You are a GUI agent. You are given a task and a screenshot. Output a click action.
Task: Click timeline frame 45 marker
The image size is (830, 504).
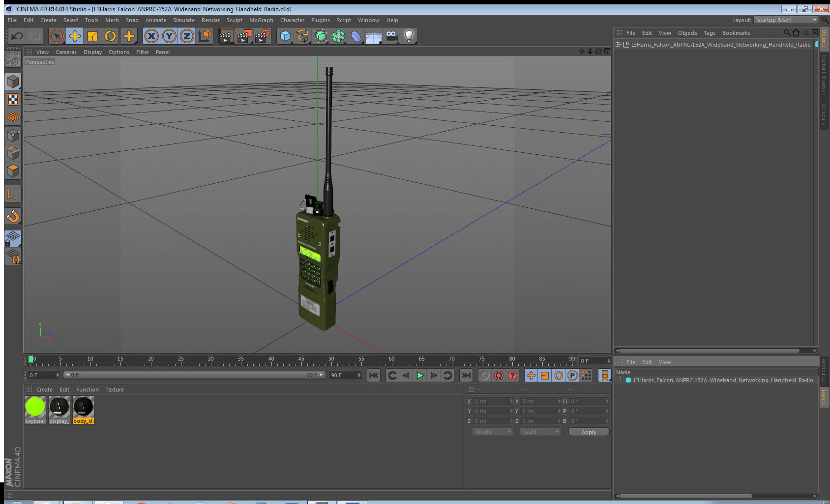point(301,360)
